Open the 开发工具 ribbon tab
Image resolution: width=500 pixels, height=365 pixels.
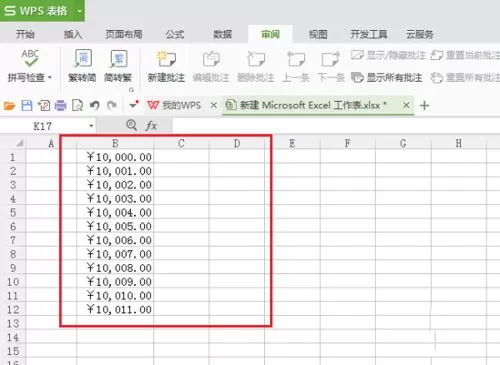coord(369,34)
